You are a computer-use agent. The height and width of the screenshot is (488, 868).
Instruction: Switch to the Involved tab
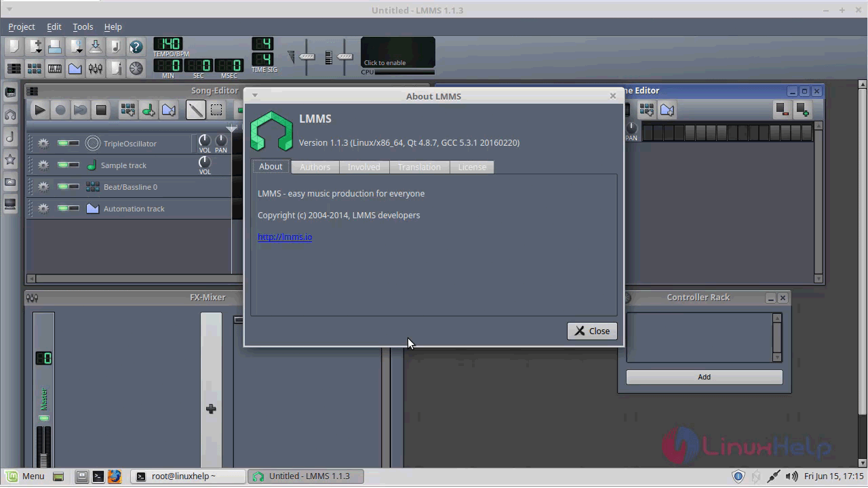click(364, 167)
